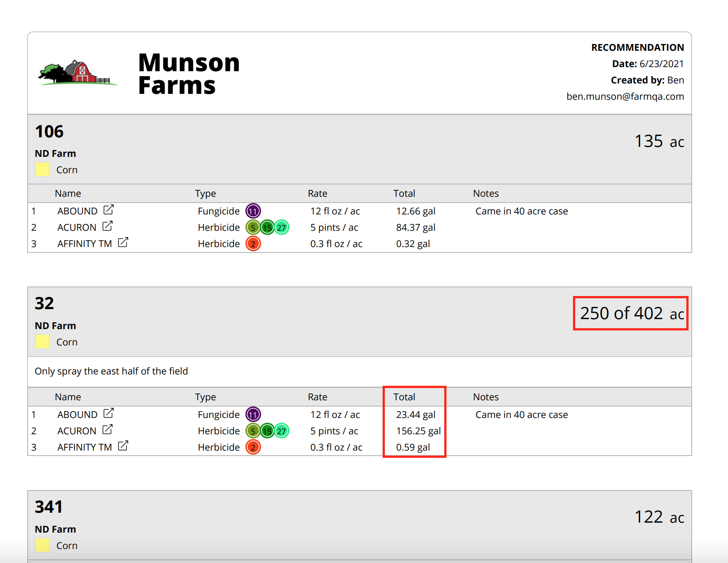Click the 0.59 gal total in field 32

tap(413, 447)
